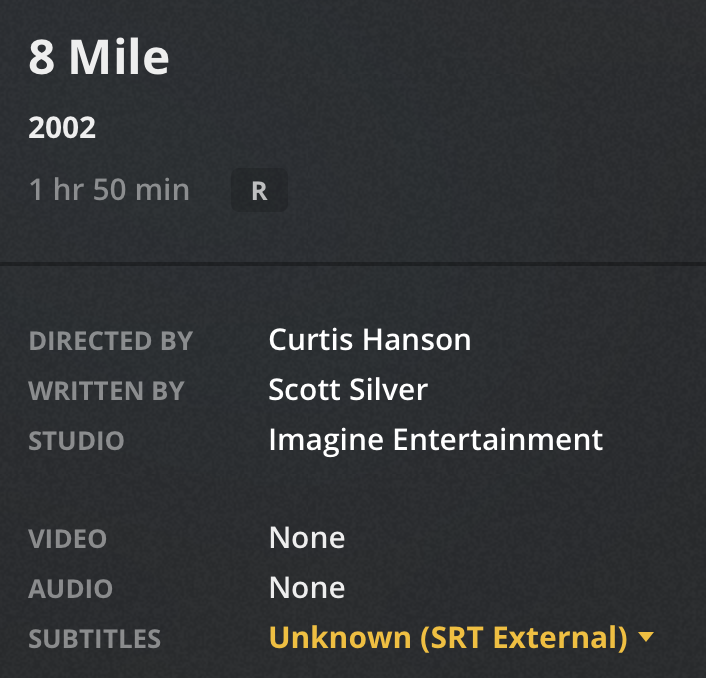This screenshot has width=706, height=678.
Task: Click the word Mile in the title
Action: tap(119, 58)
